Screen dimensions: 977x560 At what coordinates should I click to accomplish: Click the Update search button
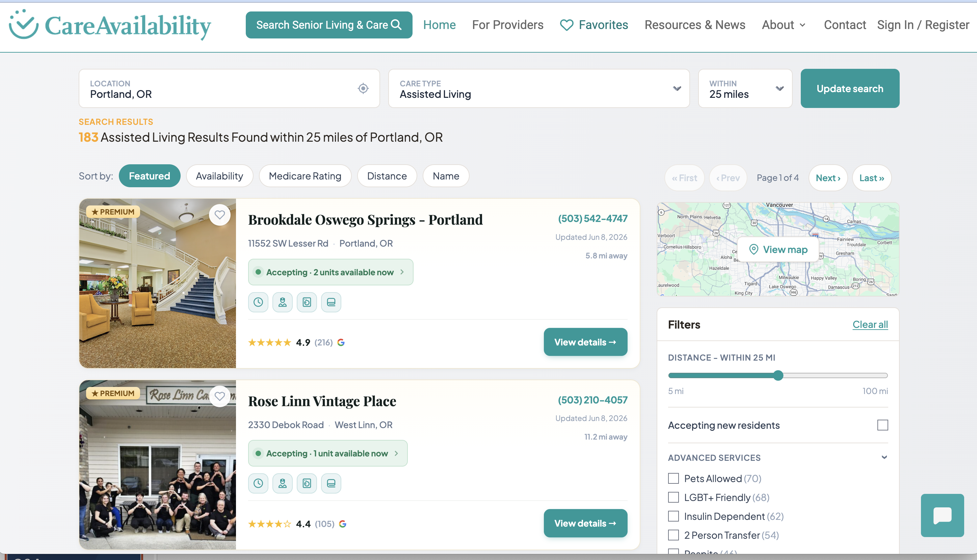coord(850,88)
